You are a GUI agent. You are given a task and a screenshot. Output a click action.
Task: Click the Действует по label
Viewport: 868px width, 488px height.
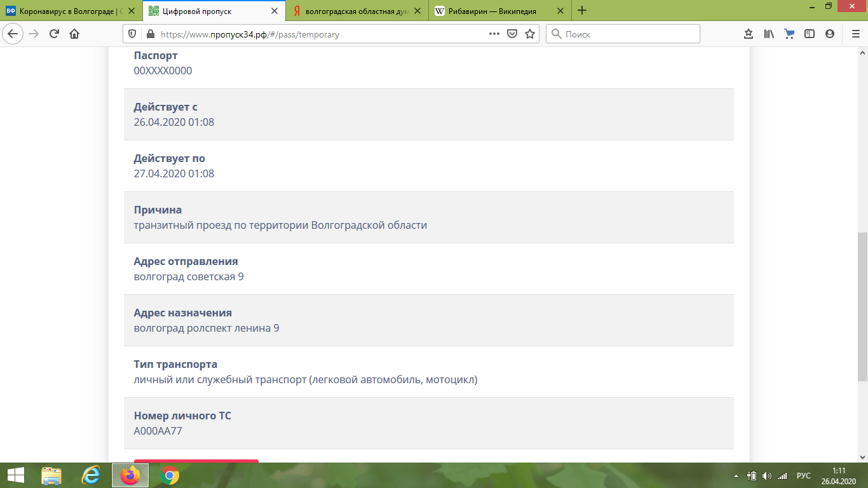click(x=170, y=158)
